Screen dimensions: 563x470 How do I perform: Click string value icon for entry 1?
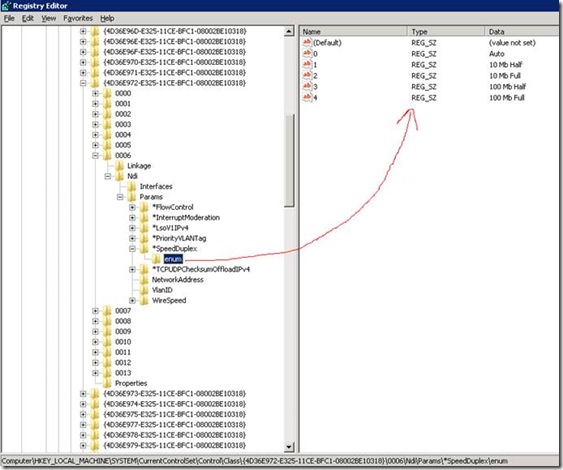(307, 65)
